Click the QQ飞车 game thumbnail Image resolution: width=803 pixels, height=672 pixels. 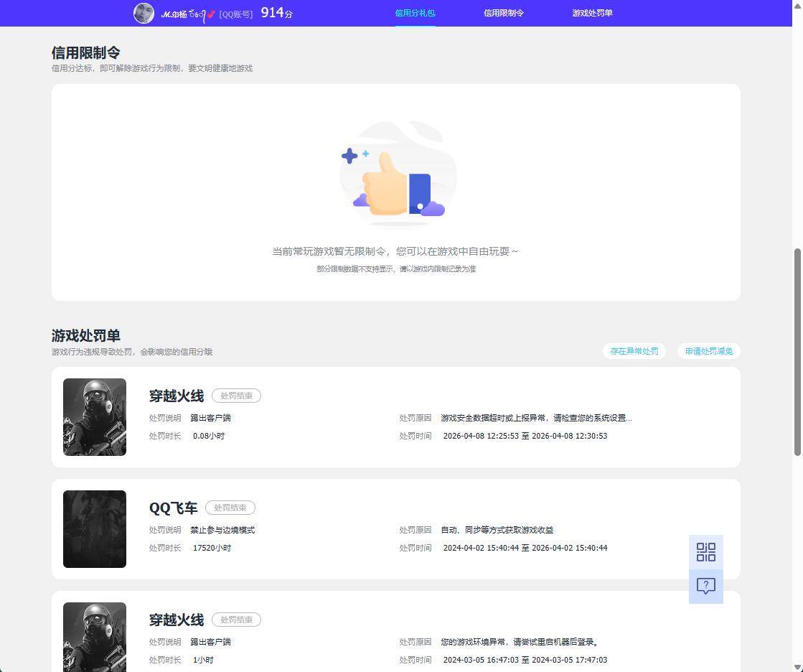[x=95, y=529]
